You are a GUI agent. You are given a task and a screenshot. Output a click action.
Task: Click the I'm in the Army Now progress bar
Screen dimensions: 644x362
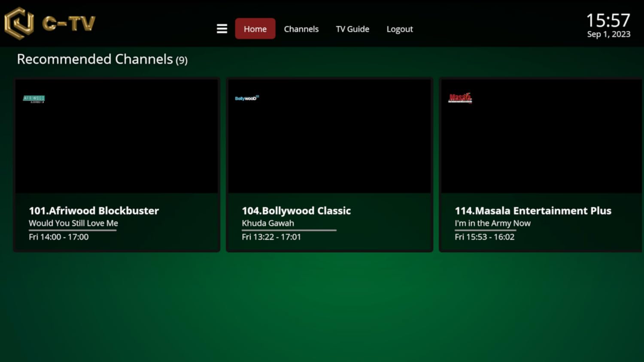[x=485, y=230]
